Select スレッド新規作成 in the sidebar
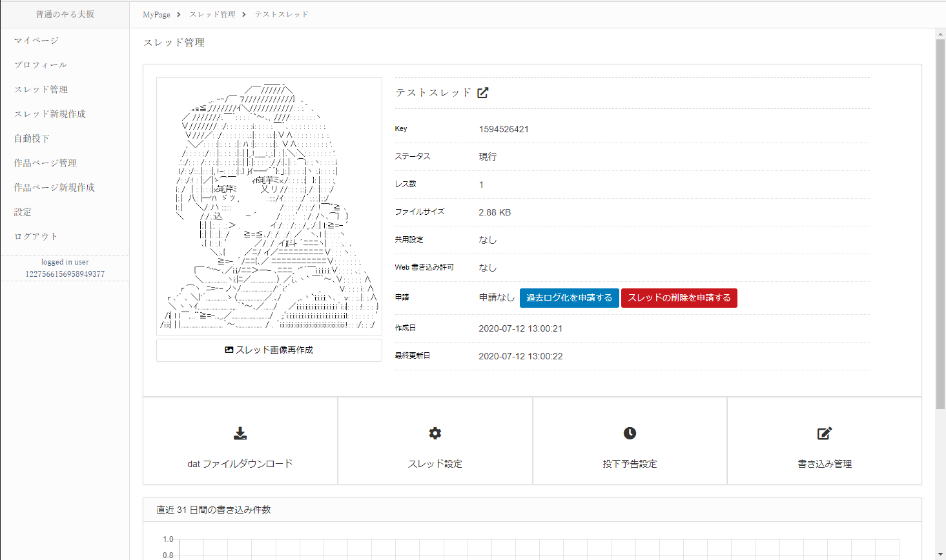946x560 pixels. (44, 114)
